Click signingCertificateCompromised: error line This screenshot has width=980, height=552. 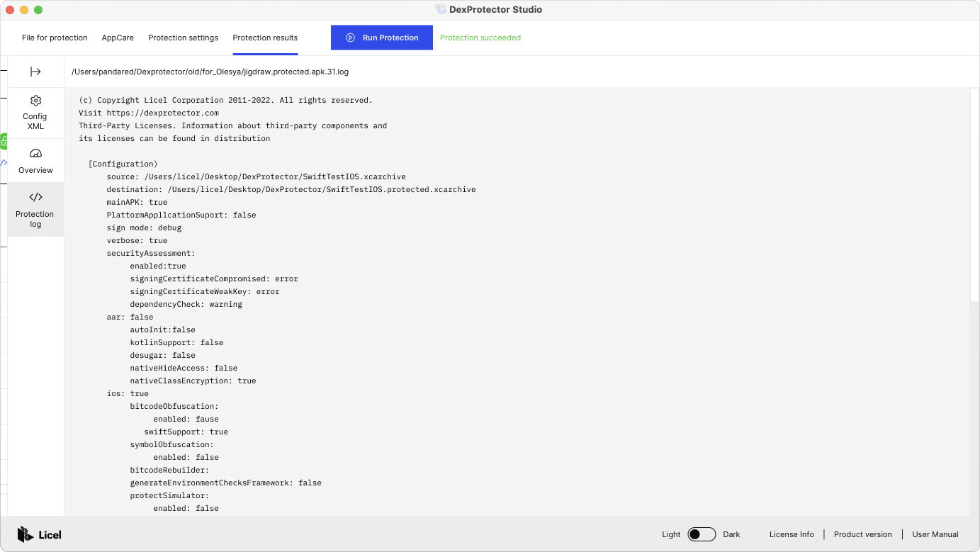click(x=214, y=278)
